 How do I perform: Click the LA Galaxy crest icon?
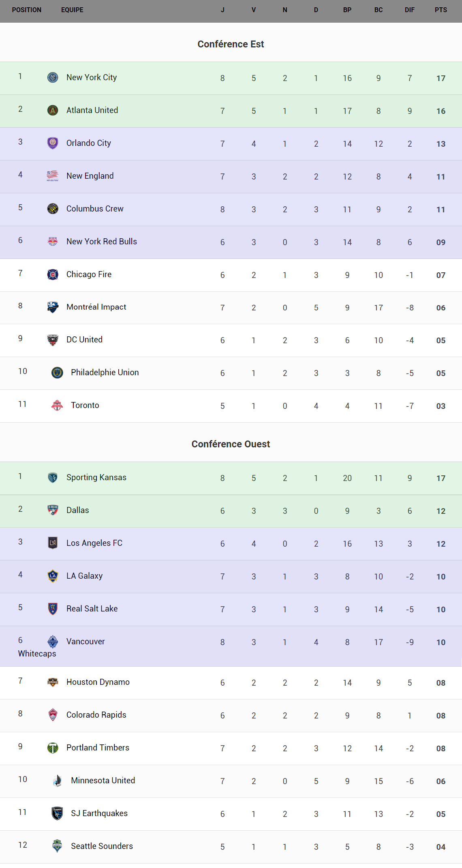tap(53, 576)
